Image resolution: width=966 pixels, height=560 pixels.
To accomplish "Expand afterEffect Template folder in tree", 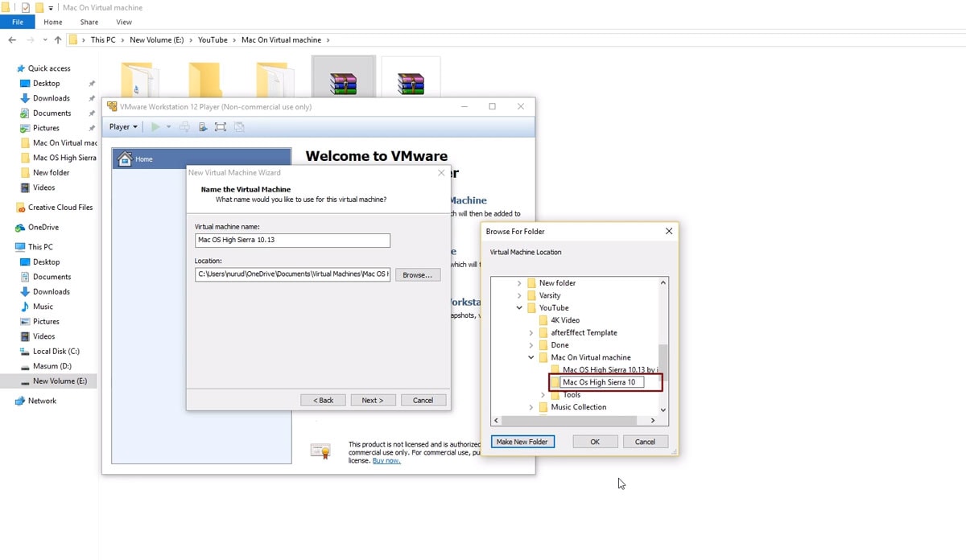I will [x=531, y=333].
